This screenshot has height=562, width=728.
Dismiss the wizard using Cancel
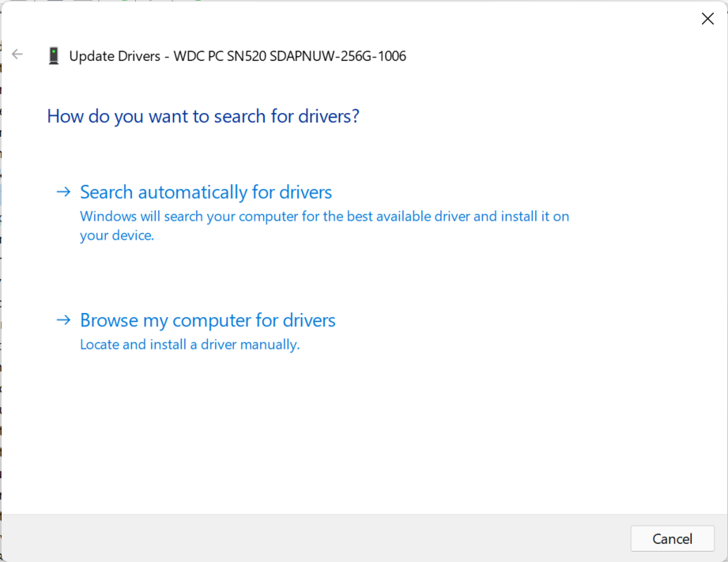pyautogui.click(x=671, y=538)
